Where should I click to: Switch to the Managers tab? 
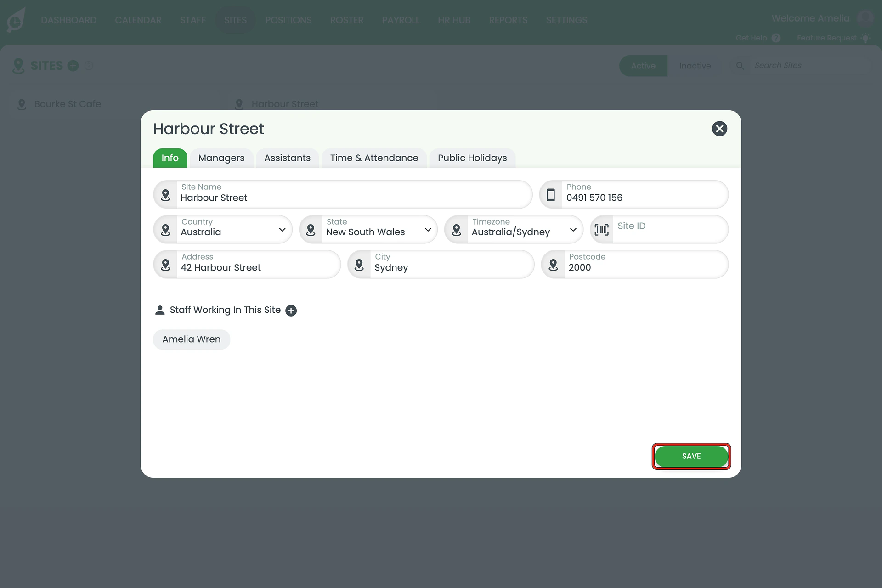point(221,158)
